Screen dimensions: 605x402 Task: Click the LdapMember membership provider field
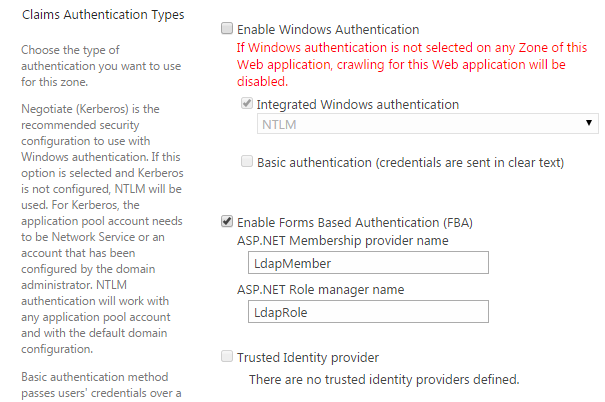coord(368,262)
